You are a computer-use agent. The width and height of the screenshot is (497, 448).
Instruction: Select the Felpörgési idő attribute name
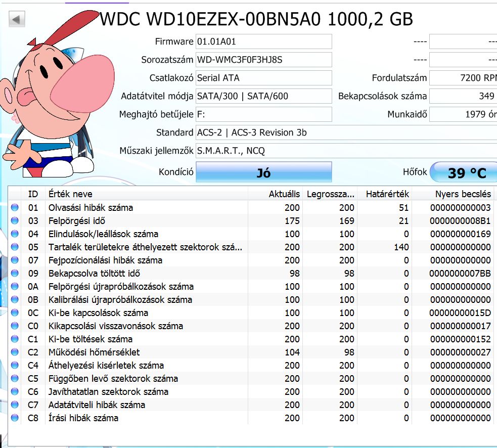coord(77,220)
